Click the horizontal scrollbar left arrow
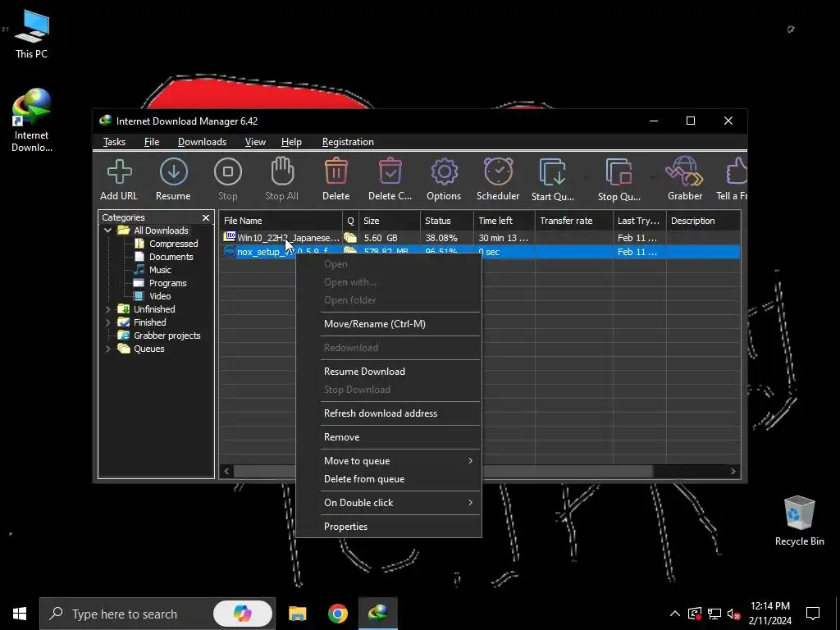The image size is (840, 630). tap(226, 472)
